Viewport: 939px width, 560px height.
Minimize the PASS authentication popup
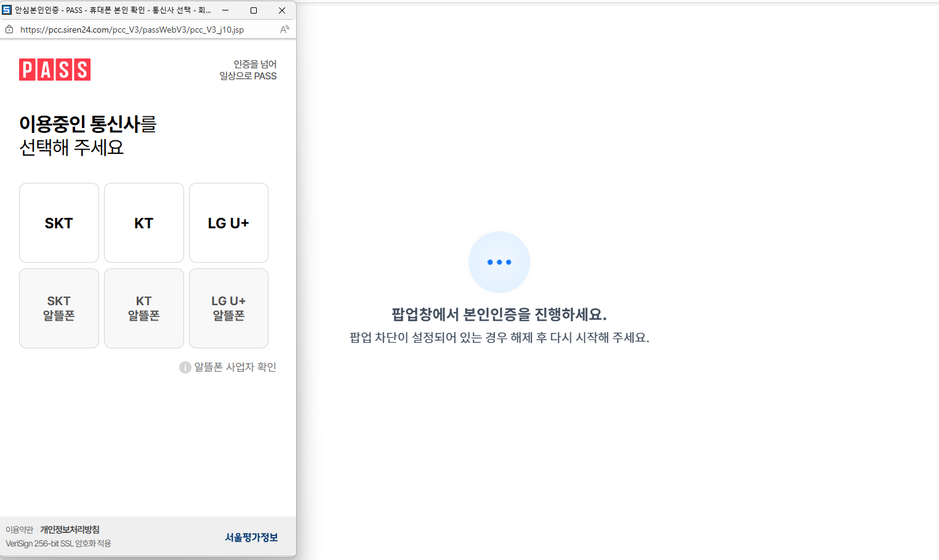pos(225,10)
